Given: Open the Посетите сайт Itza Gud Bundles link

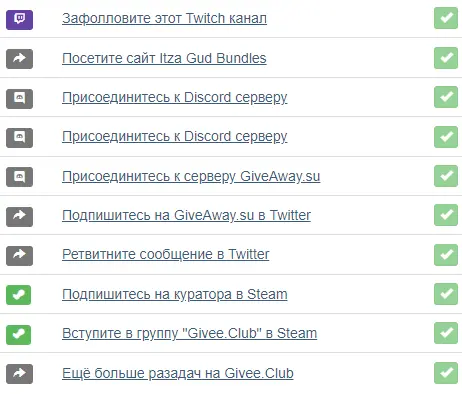Looking at the screenshot, I should click(x=164, y=58).
